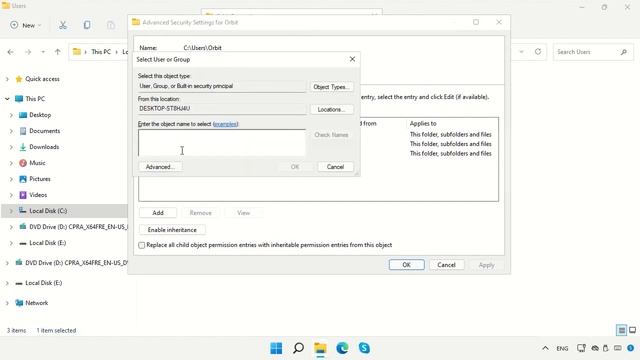Click Object Types button
640x360 pixels.
[x=331, y=87]
